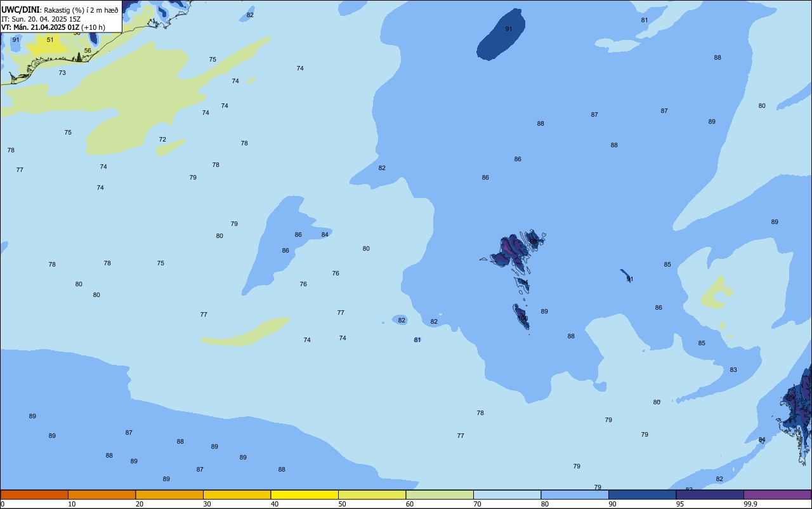Click the value 56 near the coast
The image size is (812, 509).
click(88, 51)
